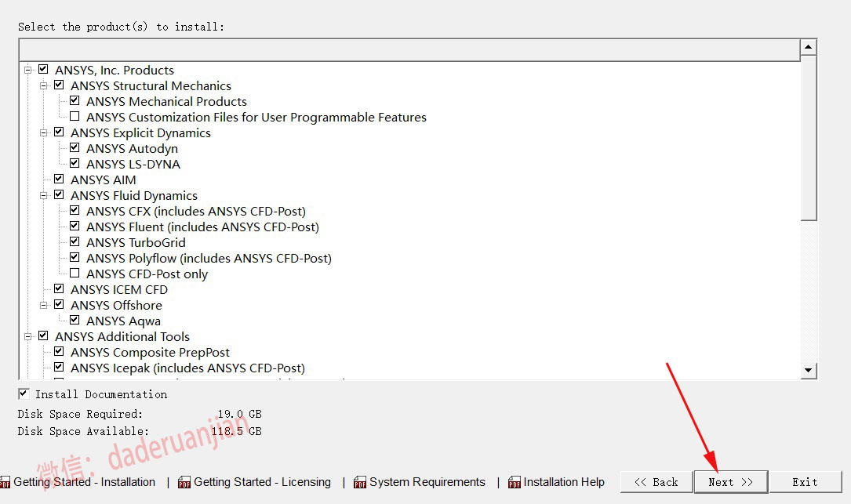The width and height of the screenshot is (851, 504).
Task: Uncheck the ANSYS Structural Mechanics checkbox
Action: click(x=59, y=85)
